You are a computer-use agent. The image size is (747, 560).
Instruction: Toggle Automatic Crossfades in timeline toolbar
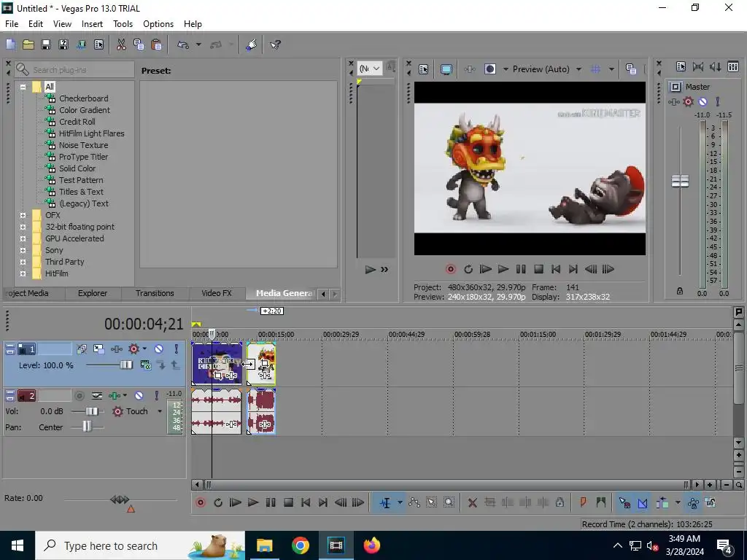click(642, 503)
